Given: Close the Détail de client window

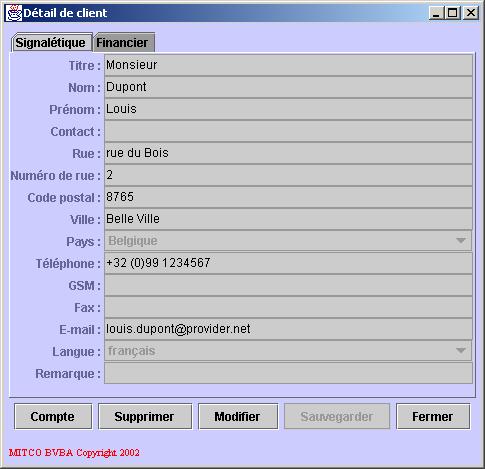Looking at the screenshot, I should 471,13.
